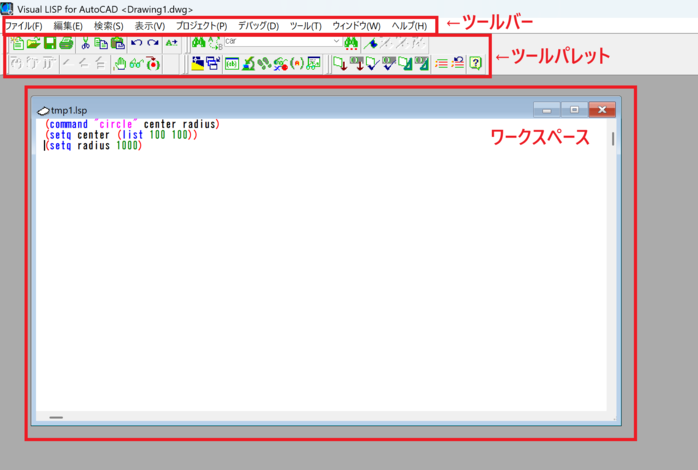This screenshot has height=470, width=698.
Task: Click the Load Selection icon
Action: (x=357, y=64)
